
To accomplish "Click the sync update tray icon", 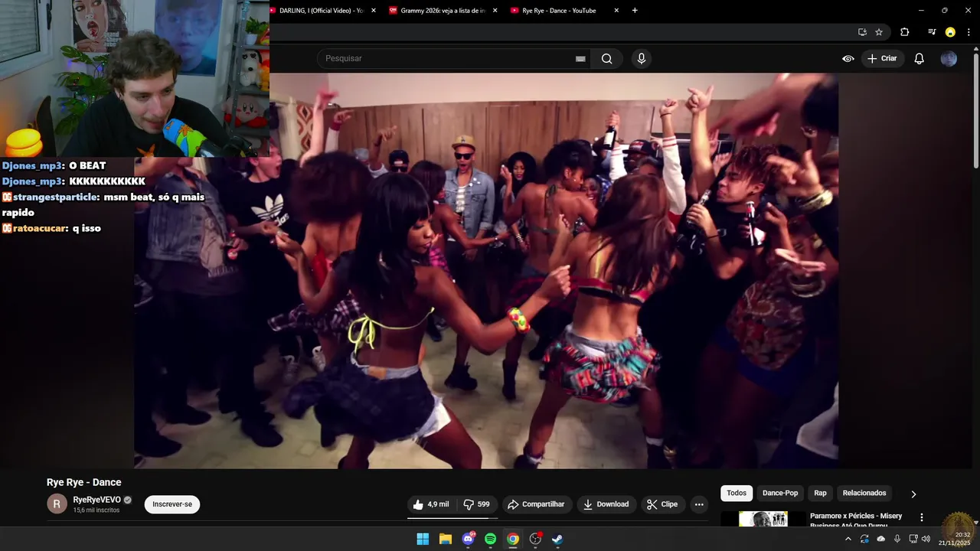I will 864,539.
